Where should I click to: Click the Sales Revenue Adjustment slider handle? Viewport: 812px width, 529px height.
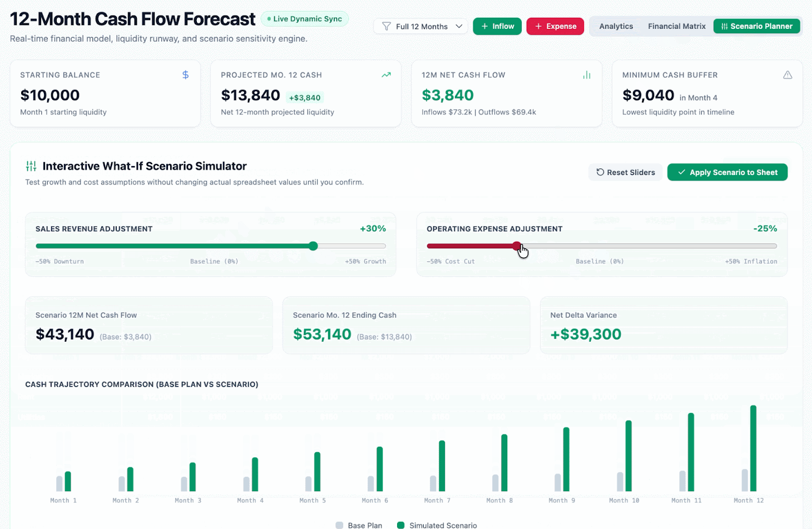tap(313, 246)
